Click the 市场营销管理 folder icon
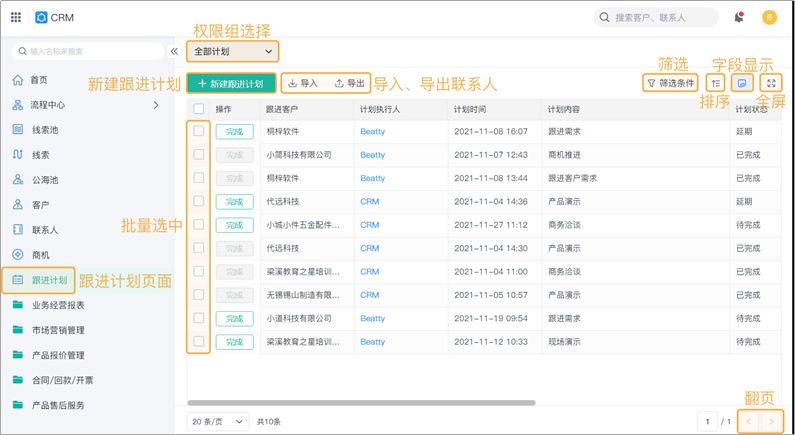This screenshot has height=435, width=795. point(18,330)
